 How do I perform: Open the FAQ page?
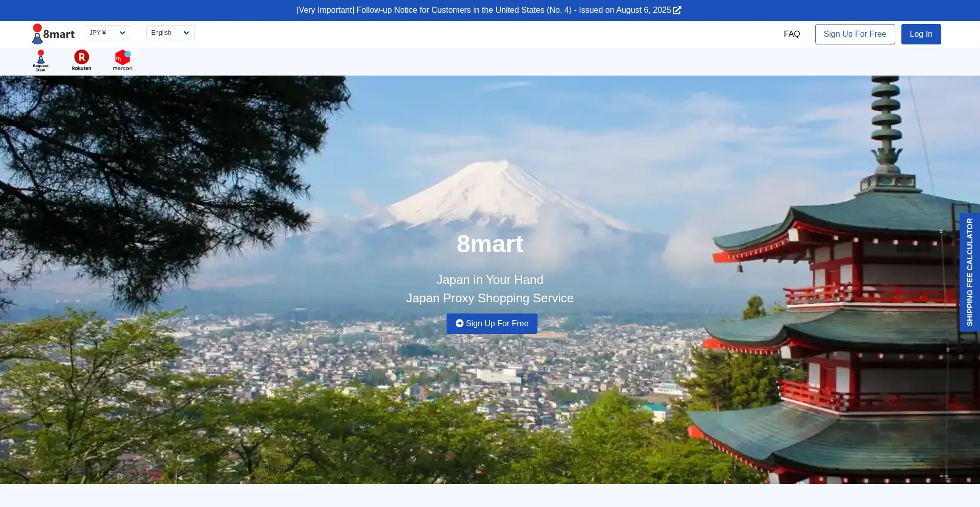pos(792,34)
